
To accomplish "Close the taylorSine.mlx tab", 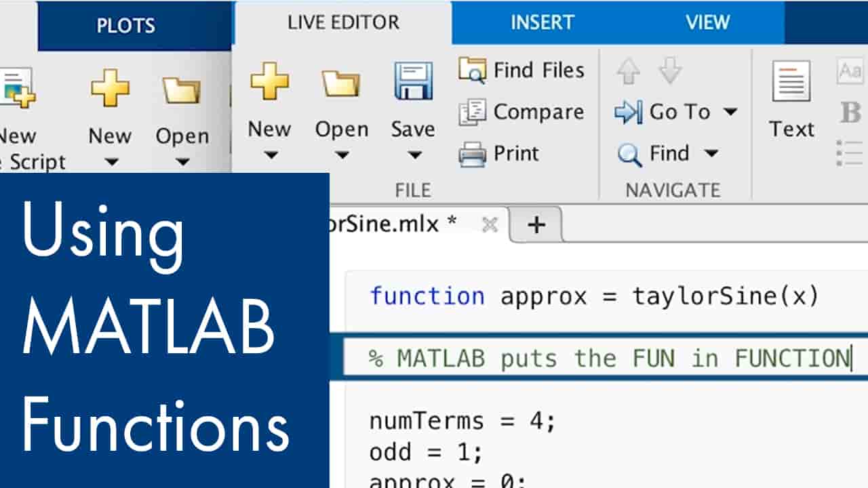I will pos(490,224).
